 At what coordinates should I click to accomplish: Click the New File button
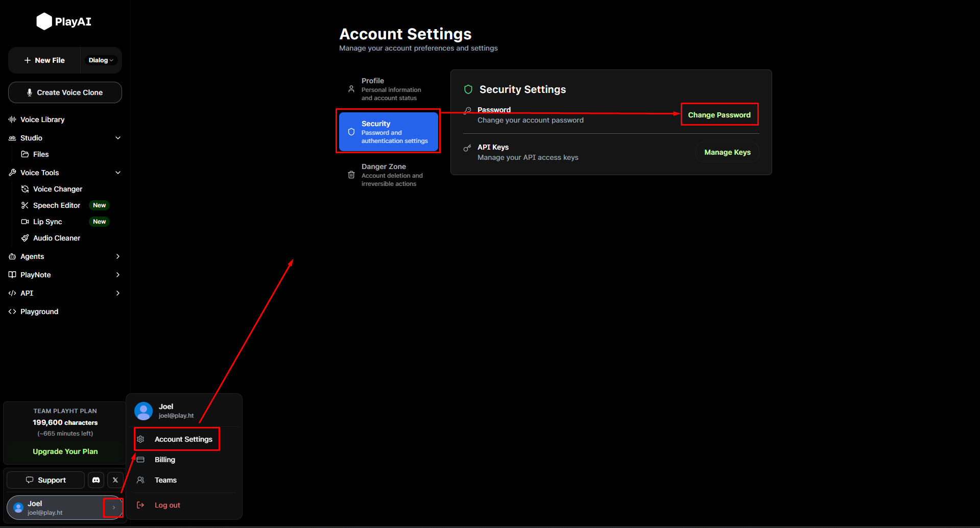44,60
